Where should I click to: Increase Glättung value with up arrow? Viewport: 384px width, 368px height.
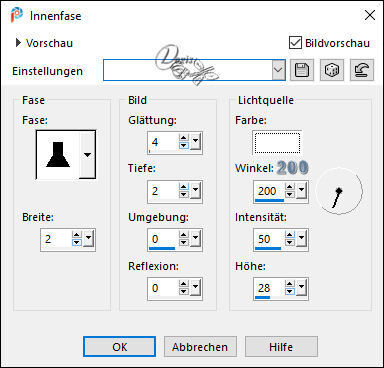click(x=184, y=137)
